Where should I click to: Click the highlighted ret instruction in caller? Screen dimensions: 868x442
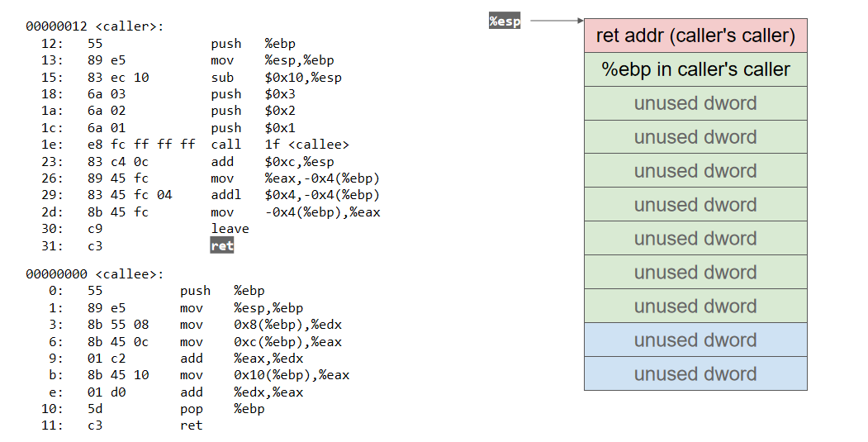pos(221,245)
